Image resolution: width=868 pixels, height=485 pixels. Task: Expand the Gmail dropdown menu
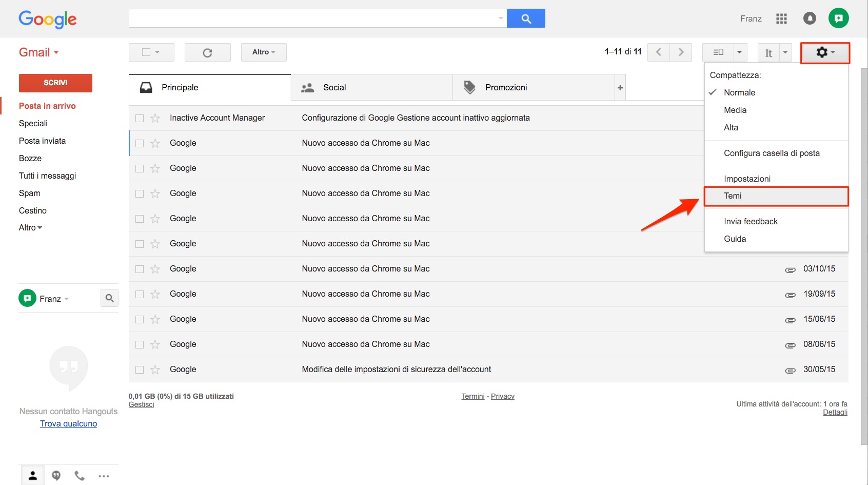coord(39,52)
